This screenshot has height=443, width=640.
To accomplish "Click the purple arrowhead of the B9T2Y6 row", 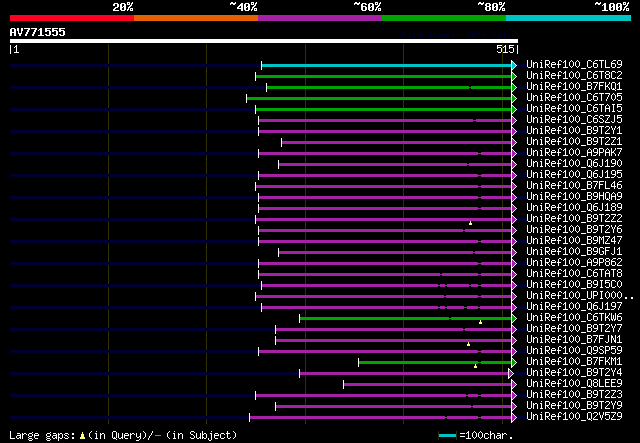I will click(x=514, y=231).
